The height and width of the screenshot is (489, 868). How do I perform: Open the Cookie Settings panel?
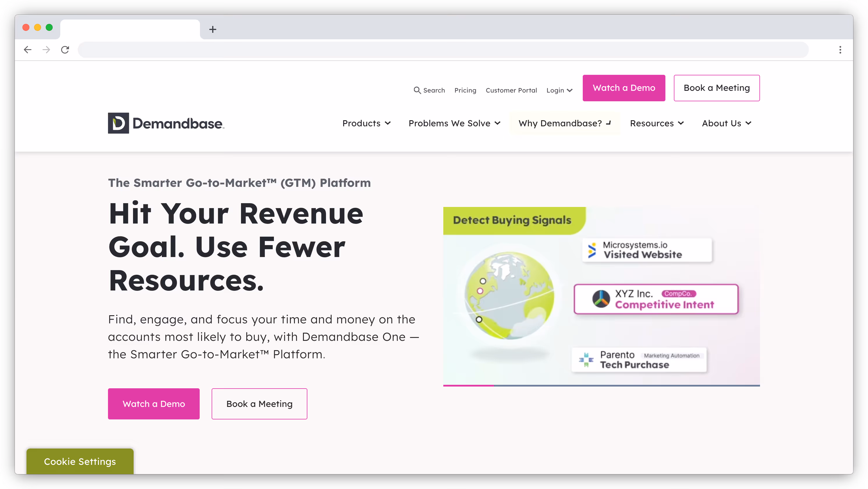(80, 462)
